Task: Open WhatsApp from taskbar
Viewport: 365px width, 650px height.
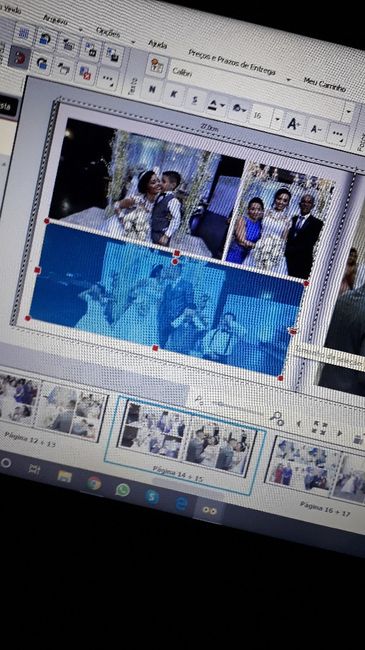Action: tap(123, 490)
